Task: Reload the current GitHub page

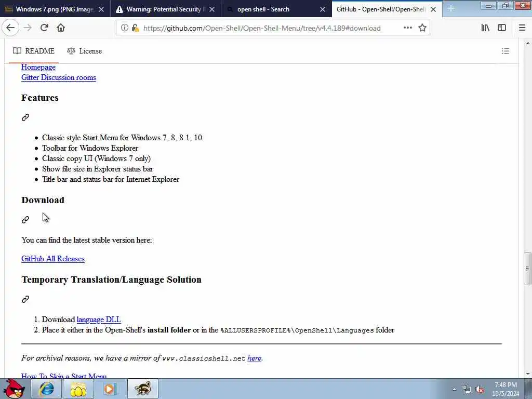Action: pyautogui.click(x=44, y=28)
